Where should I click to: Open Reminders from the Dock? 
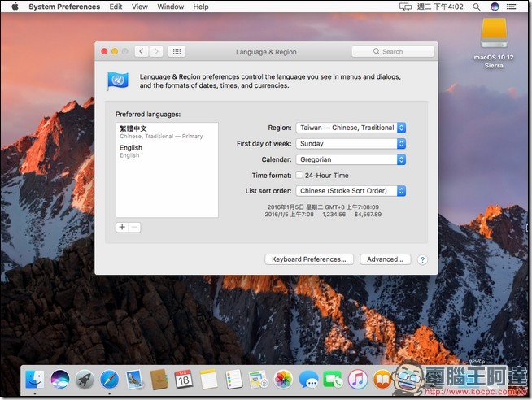click(233, 379)
